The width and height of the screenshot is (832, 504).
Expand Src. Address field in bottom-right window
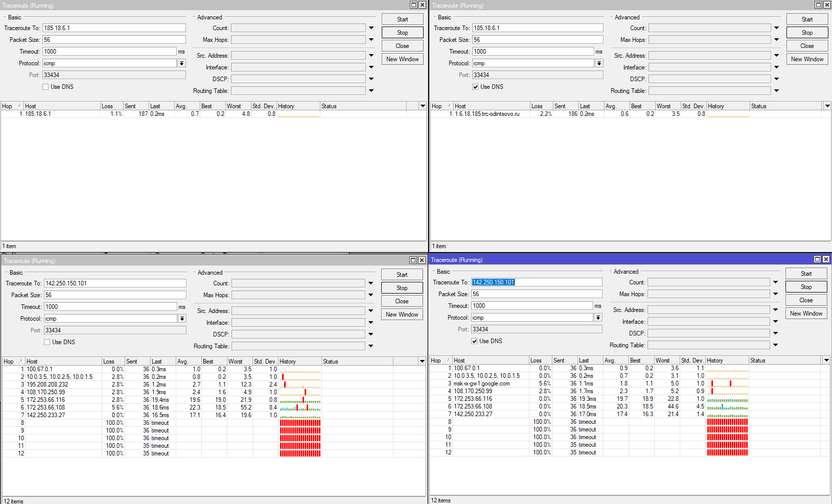775,310
